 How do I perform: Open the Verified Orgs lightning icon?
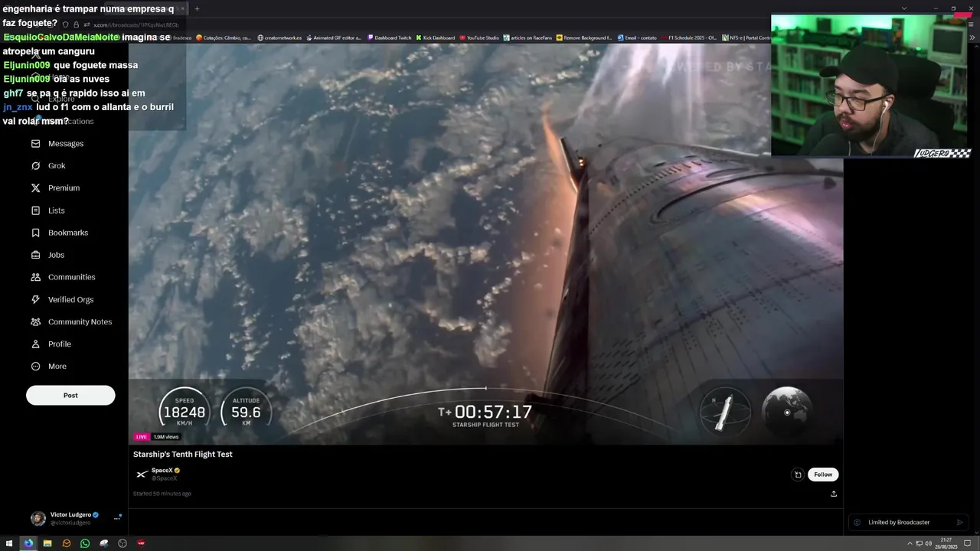click(x=35, y=299)
